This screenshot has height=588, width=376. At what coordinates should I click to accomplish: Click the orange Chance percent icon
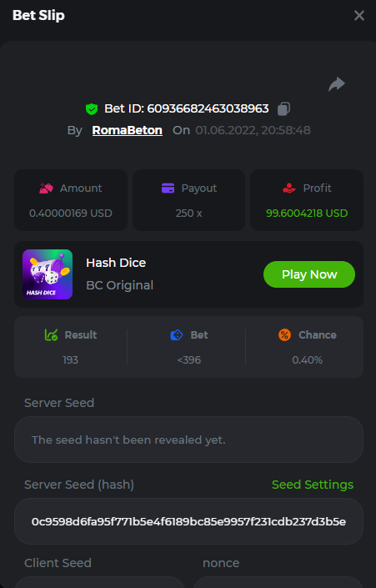[284, 335]
